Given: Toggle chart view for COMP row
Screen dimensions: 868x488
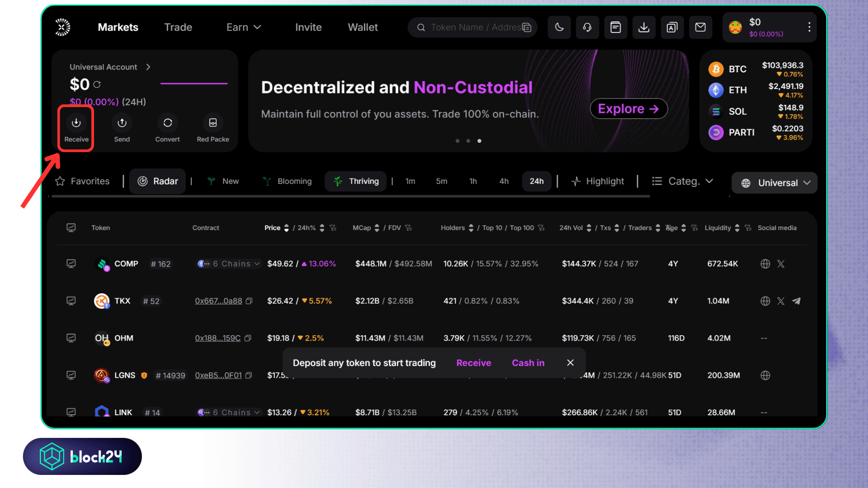Looking at the screenshot, I should (x=71, y=263).
